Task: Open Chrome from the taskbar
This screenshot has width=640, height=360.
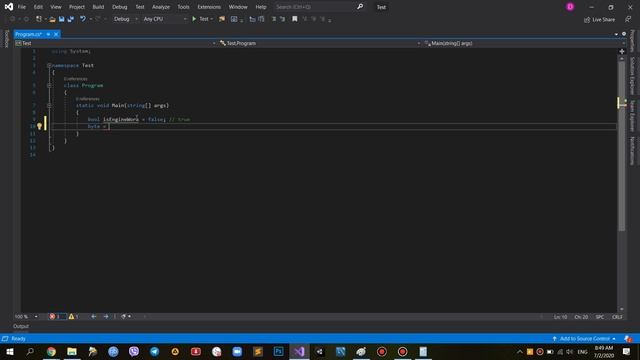Action: tap(51, 351)
